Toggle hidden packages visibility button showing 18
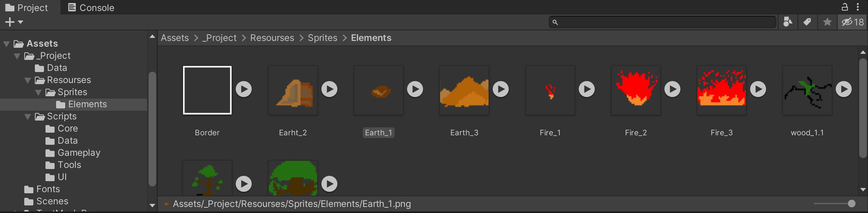The width and height of the screenshot is (868, 213). click(x=853, y=22)
